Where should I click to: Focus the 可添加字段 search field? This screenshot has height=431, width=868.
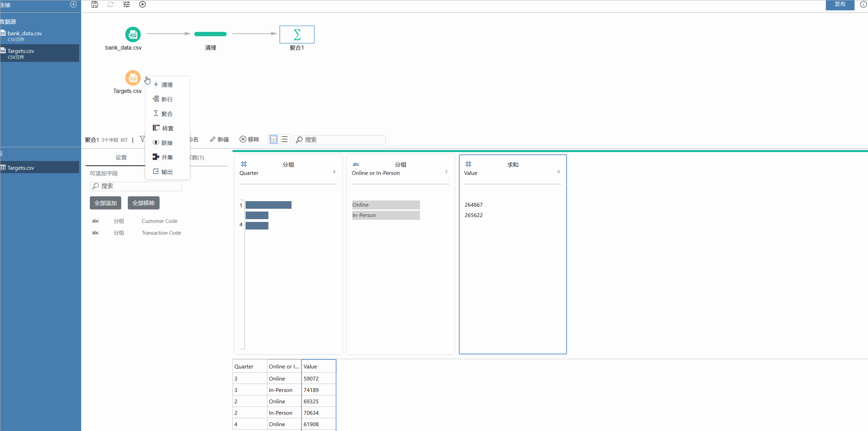136,186
